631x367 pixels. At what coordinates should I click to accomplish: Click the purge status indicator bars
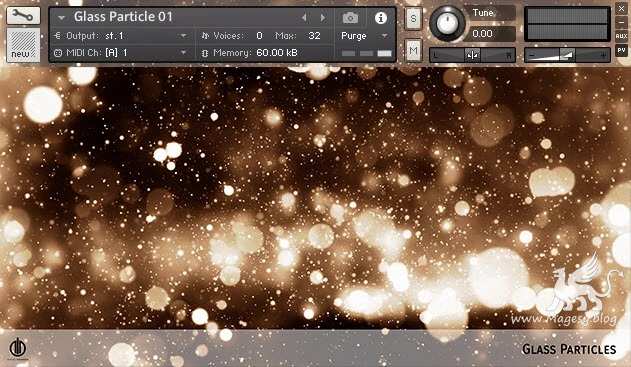pos(366,53)
